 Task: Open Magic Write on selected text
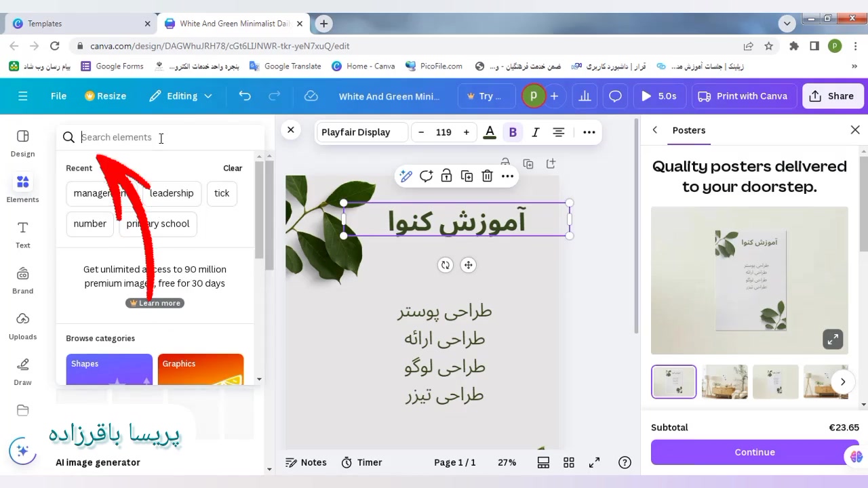click(x=406, y=176)
